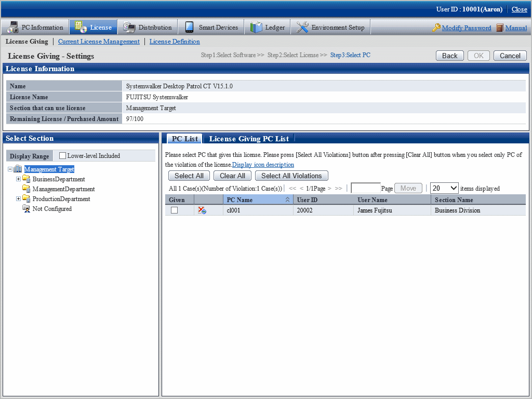Click the page number input field
532x399 pixels.
[366, 188]
